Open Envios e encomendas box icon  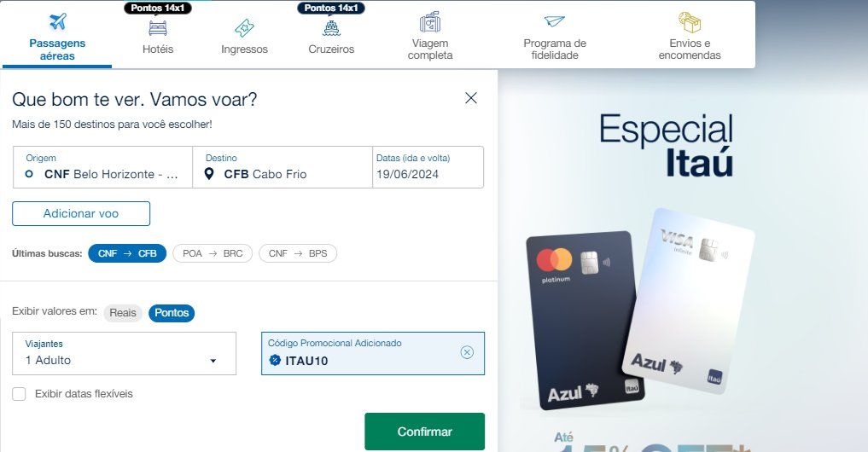point(690,22)
